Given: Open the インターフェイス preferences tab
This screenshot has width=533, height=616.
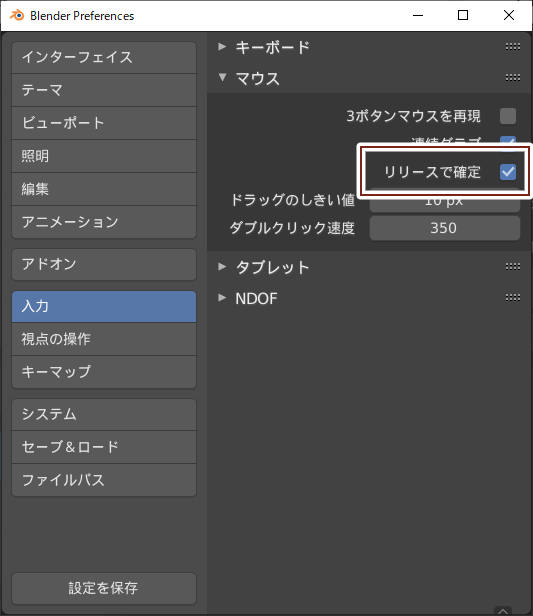Looking at the screenshot, I should [104, 57].
